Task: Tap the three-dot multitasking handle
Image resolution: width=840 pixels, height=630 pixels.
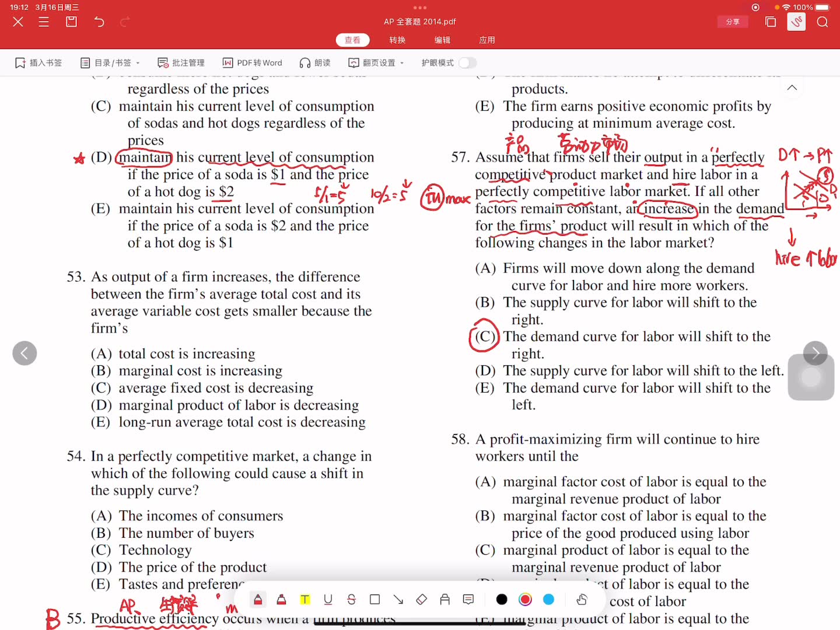Action: pos(420,8)
